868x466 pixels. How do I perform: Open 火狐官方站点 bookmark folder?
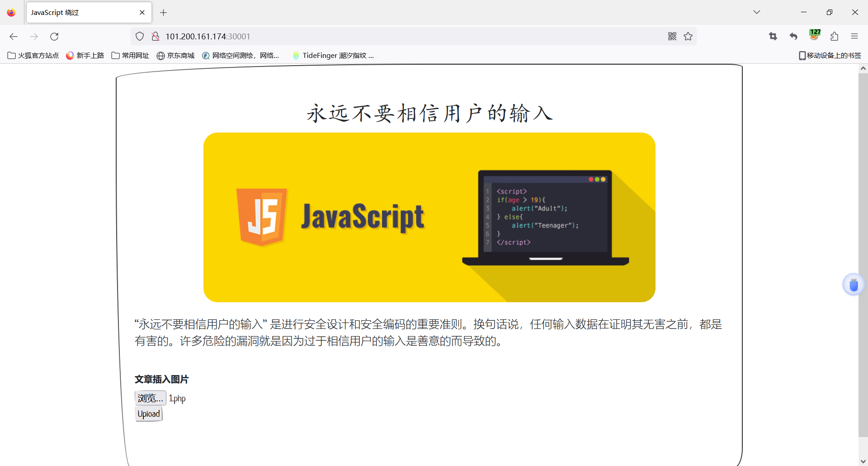click(x=33, y=56)
